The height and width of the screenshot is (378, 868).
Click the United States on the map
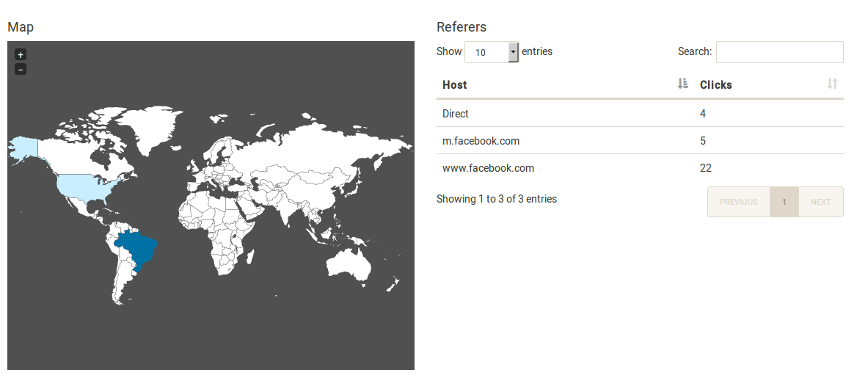87,189
